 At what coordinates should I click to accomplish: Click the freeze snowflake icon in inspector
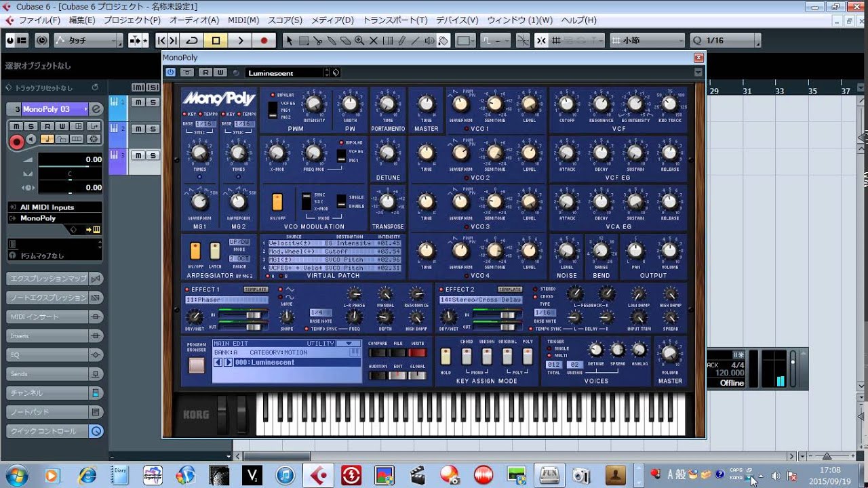pyautogui.click(x=94, y=139)
